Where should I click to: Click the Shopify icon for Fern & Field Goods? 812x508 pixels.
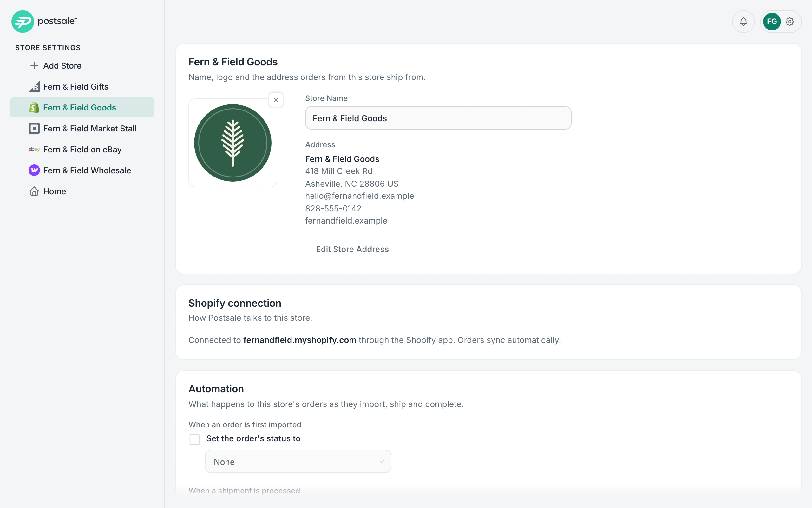pos(34,108)
